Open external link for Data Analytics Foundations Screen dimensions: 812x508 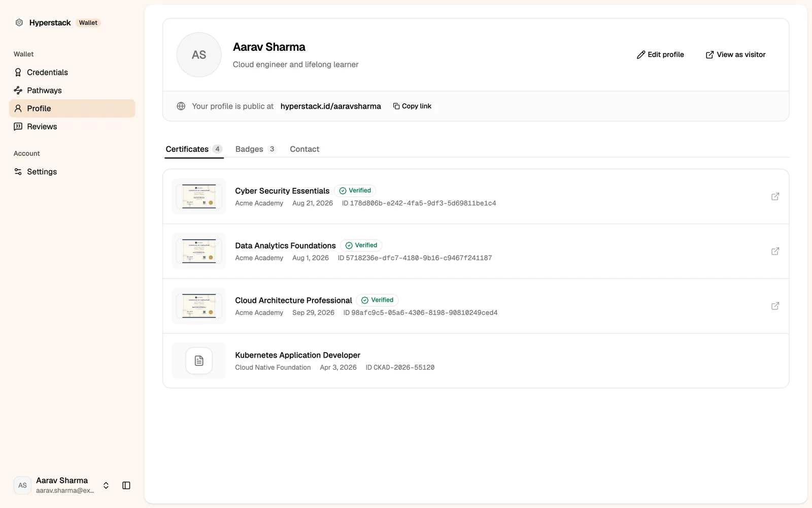[775, 251]
